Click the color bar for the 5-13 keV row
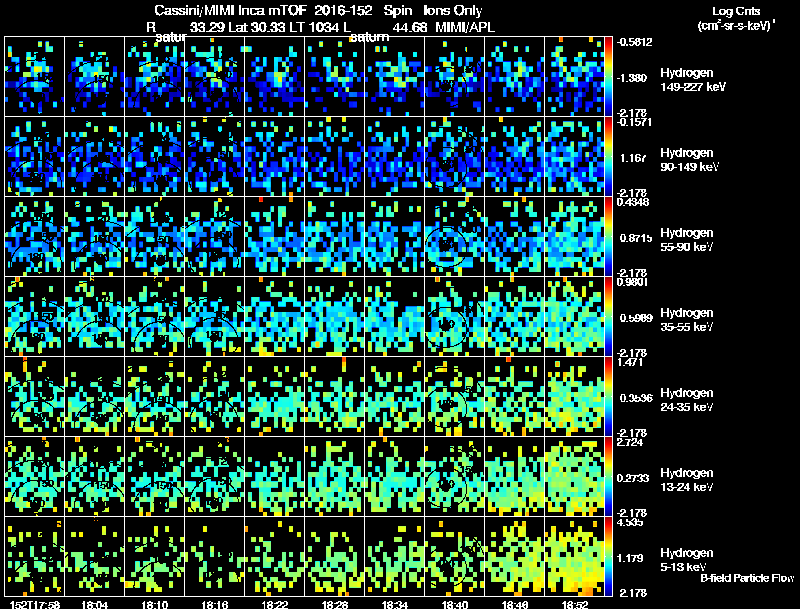Viewport: 800px width, 609px height. (608, 557)
